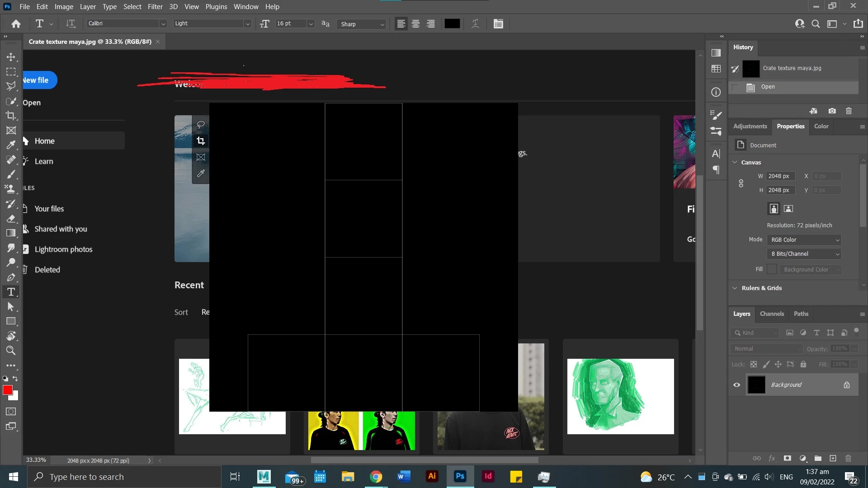Click the center text alignment icon

(415, 24)
